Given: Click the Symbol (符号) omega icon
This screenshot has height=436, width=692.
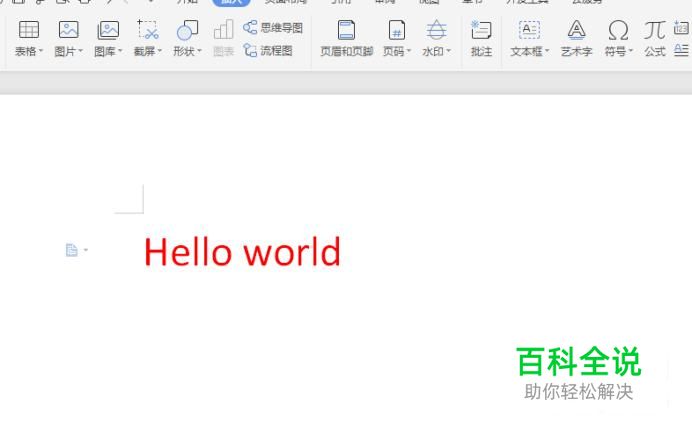Looking at the screenshot, I should [618, 30].
